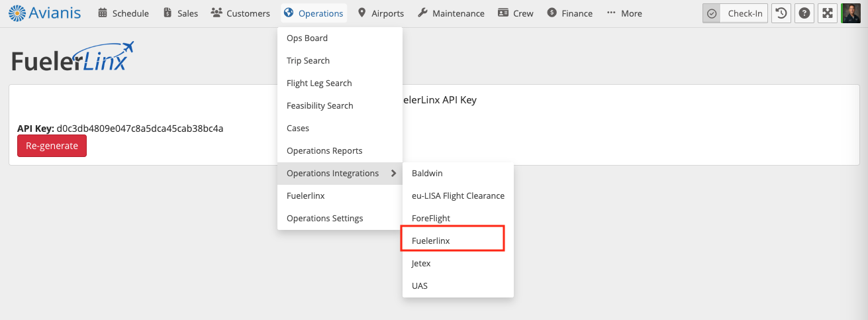Click the API key value text

[140, 129]
